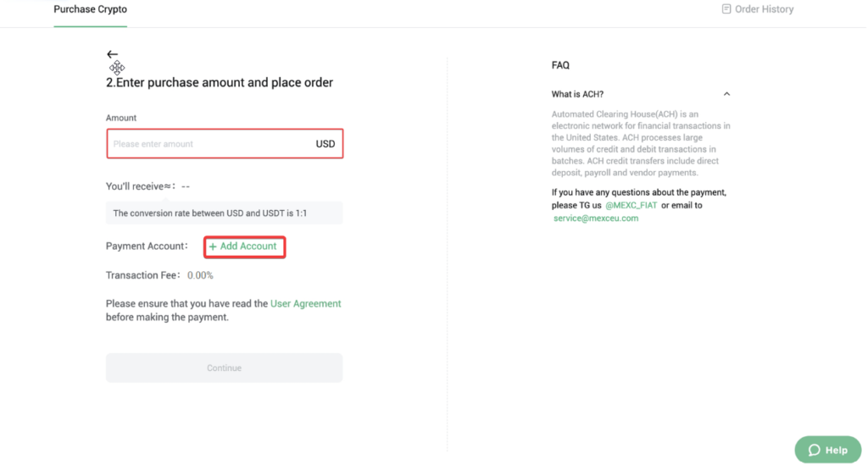Open the @MEXC_FIAT Telegram link
This screenshot has width=868, height=465.
[x=631, y=205]
